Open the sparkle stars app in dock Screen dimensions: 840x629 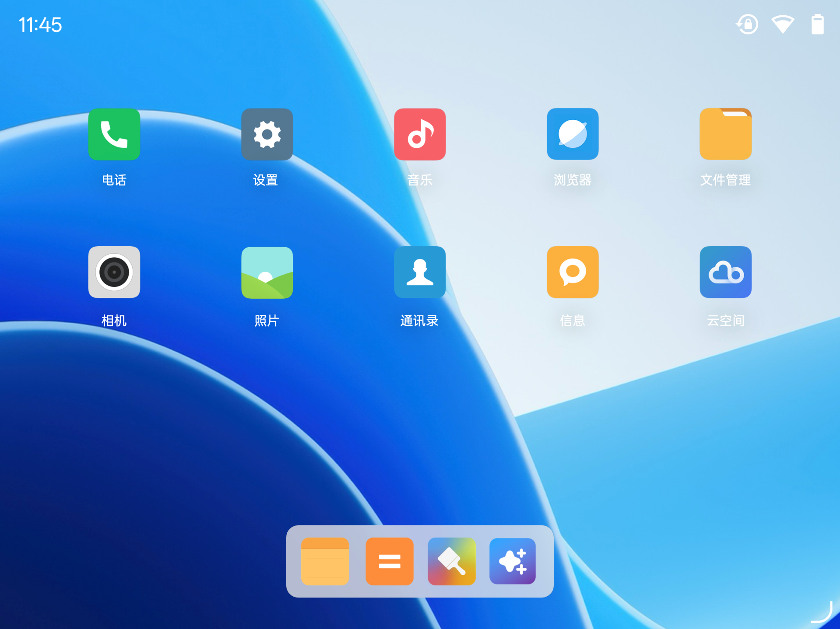513,561
